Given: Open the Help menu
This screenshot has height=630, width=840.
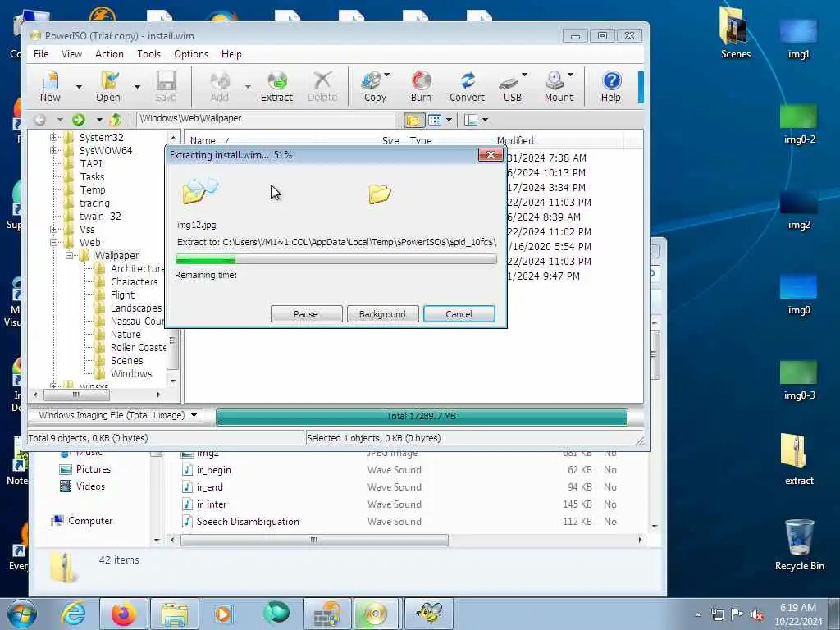Looking at the screenshot, I should click(x=231, y=54).
